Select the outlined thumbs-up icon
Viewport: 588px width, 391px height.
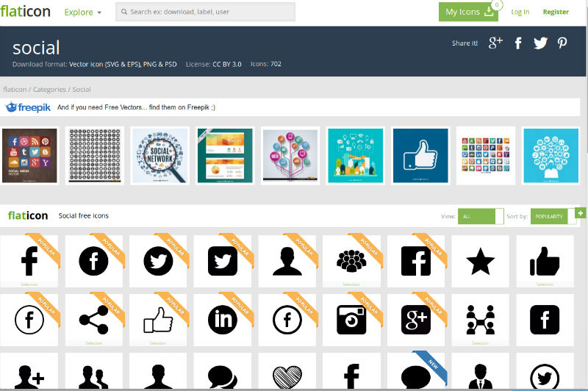(x=158, y=320)
